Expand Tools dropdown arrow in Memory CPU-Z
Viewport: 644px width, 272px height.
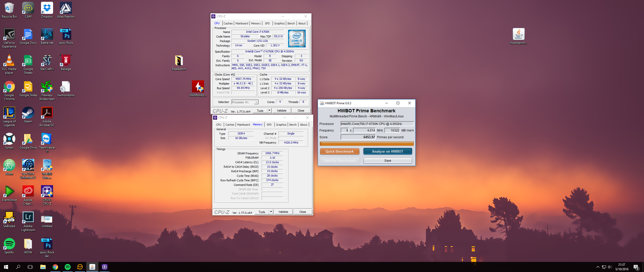(271, 212)
